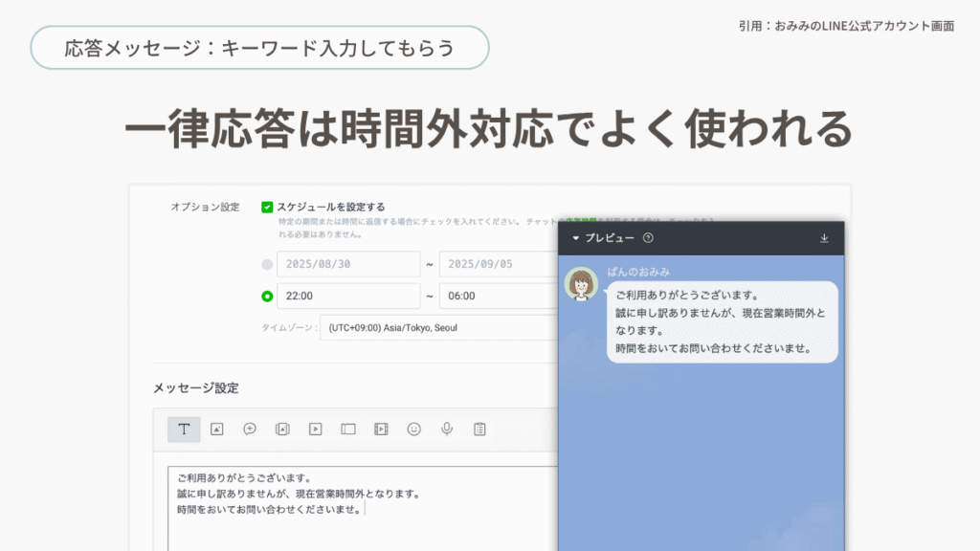Click into the message text area

point(364,507)
